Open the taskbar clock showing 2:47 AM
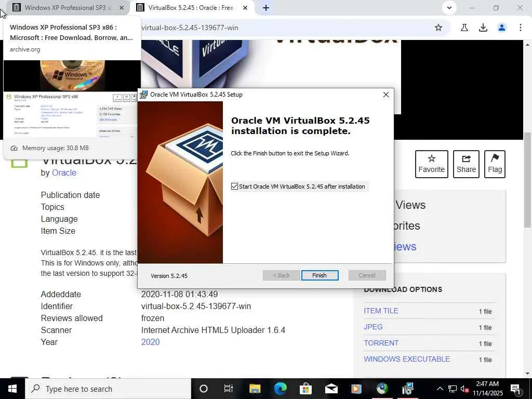 (x=488, y=389)
